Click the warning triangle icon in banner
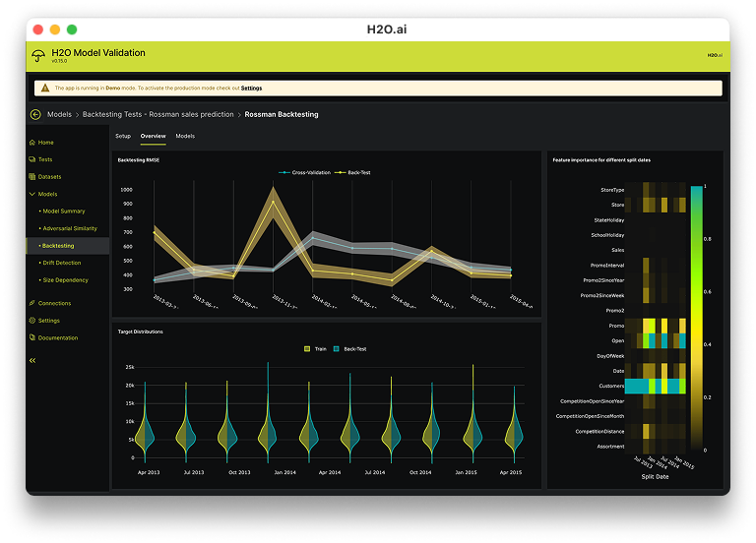Screen dimensions: 756x543 [45, 88]
